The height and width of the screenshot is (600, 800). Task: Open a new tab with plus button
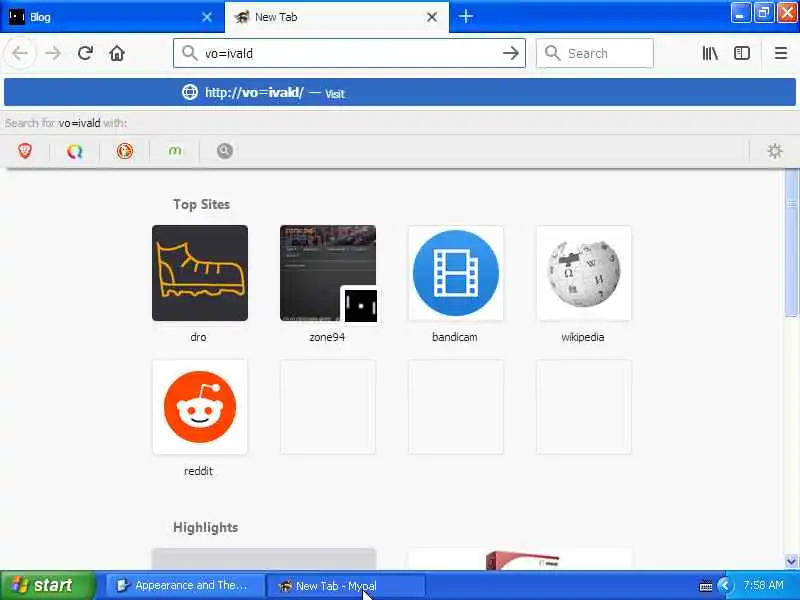tap(465, 17)
